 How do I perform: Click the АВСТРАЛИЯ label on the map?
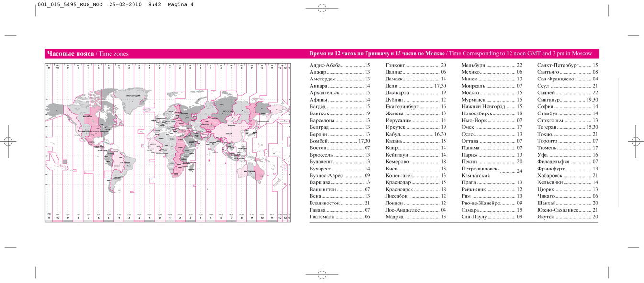249,171
